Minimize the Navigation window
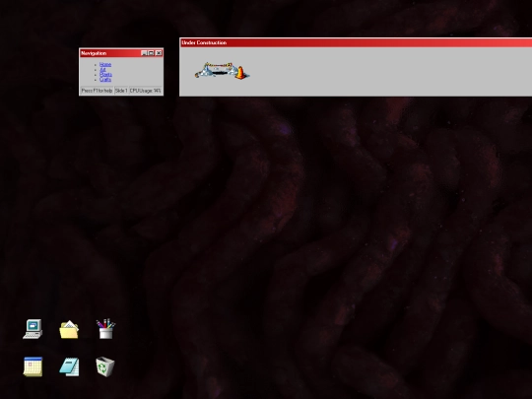Screen dimensions: 532x399 click(x=144, y=53)
